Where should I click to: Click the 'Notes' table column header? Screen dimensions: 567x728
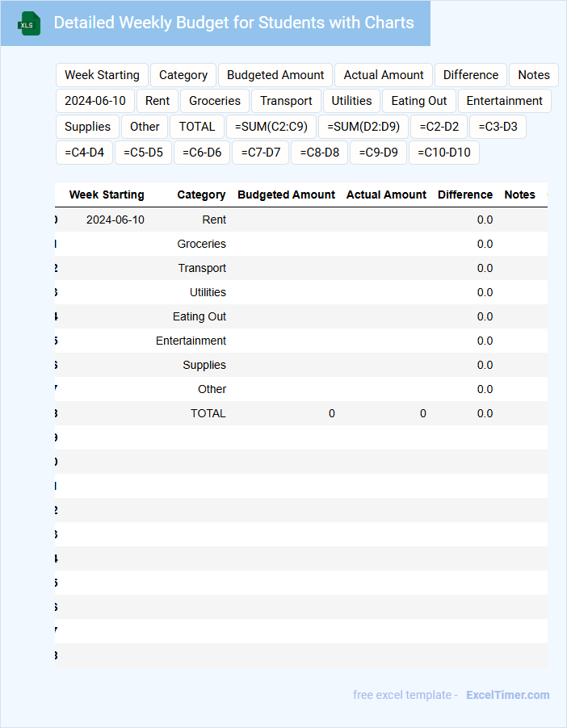coord(519,195)
